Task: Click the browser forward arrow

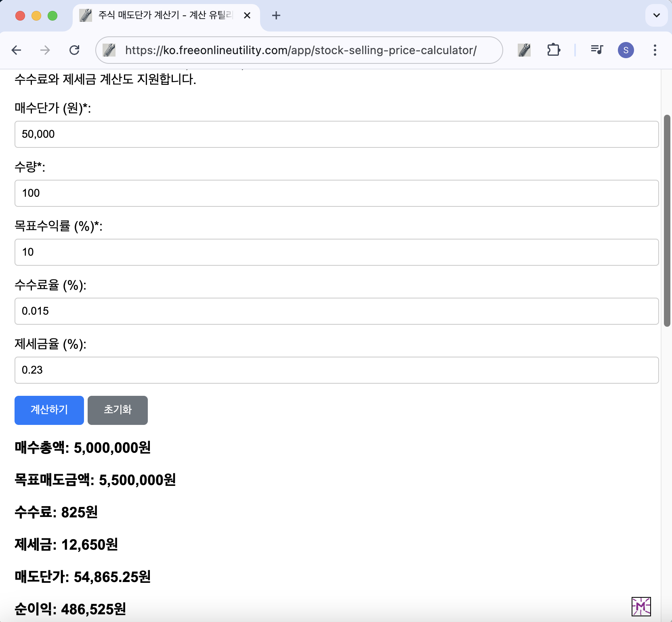Action: click(x=45, y=50)
